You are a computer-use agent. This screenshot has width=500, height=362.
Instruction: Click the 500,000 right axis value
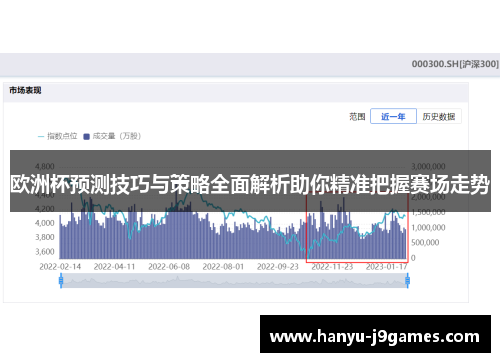(425, 243)
